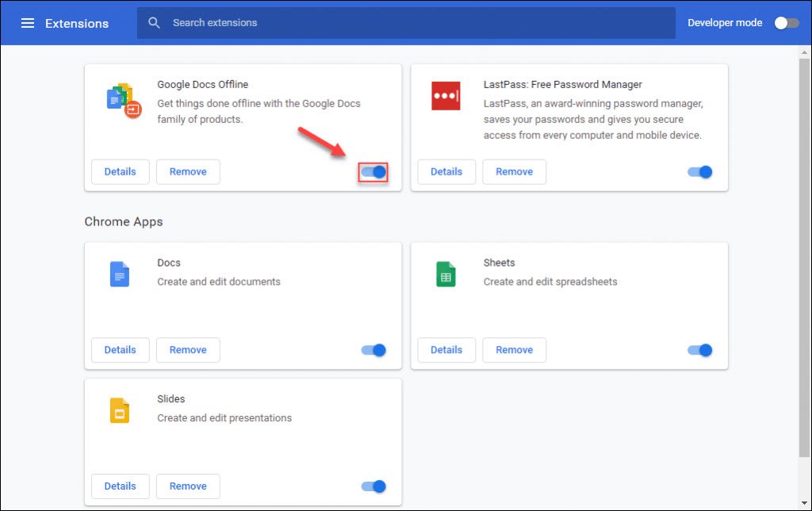Click the Search extensions field
This screenshot has width=812, height=511.
click(406, 23)
